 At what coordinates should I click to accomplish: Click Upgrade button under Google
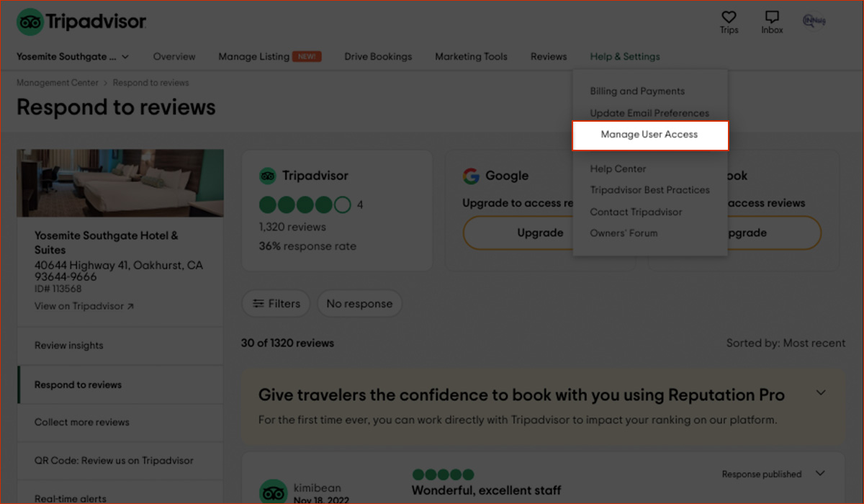[x=540, y=233]
